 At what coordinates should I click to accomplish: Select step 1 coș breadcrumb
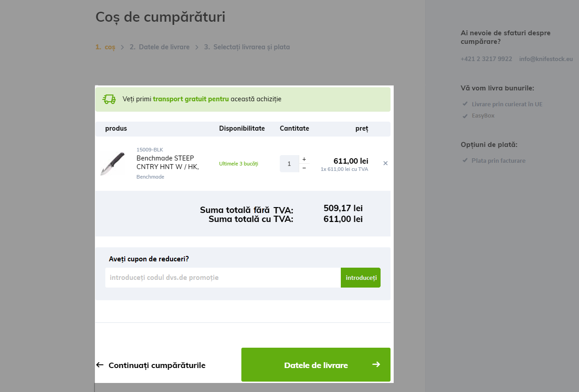[x=105, y=47]
